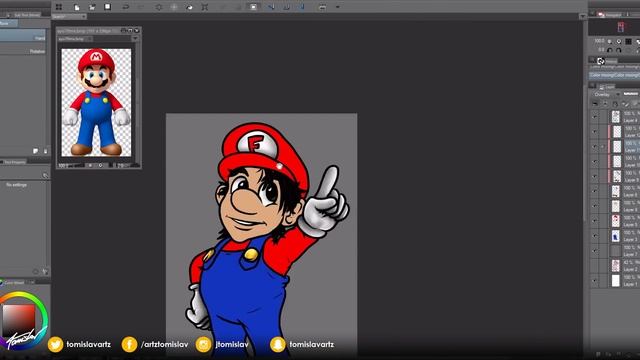Click the 100.0 zoom value in Navigator
640x360 pixels.
click(x=599, y=41)
